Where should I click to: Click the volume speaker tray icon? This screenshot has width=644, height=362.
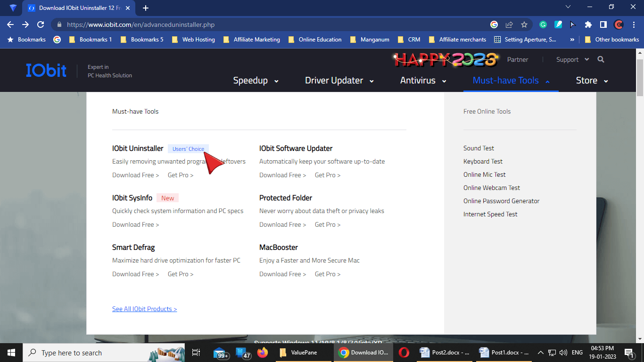(563, 353)
